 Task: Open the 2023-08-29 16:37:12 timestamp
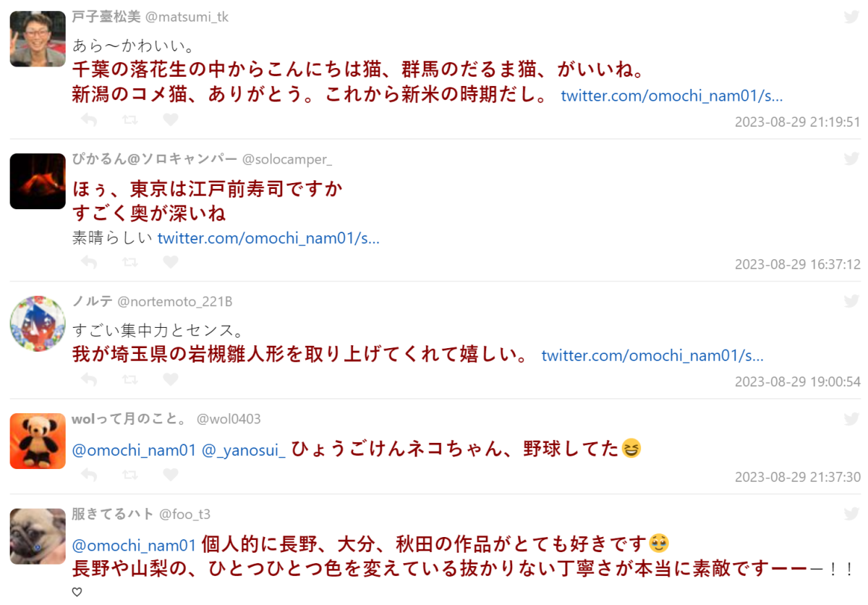coord(797,264)
